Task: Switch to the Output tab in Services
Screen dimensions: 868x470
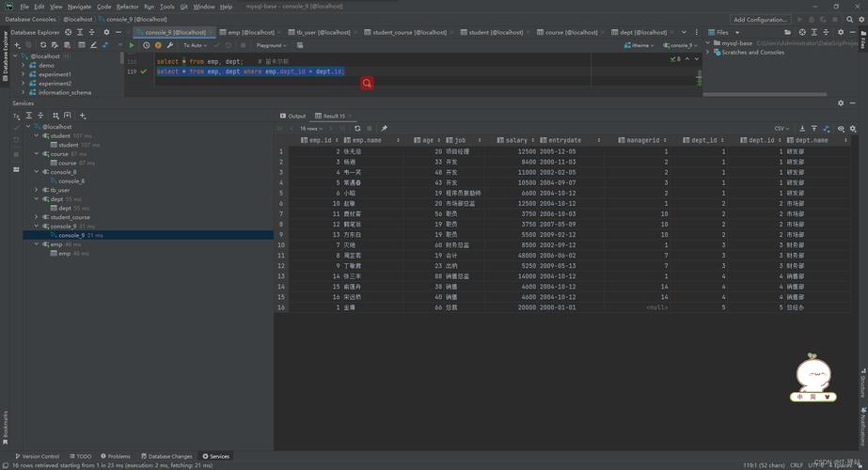Action: pos(292,117)
